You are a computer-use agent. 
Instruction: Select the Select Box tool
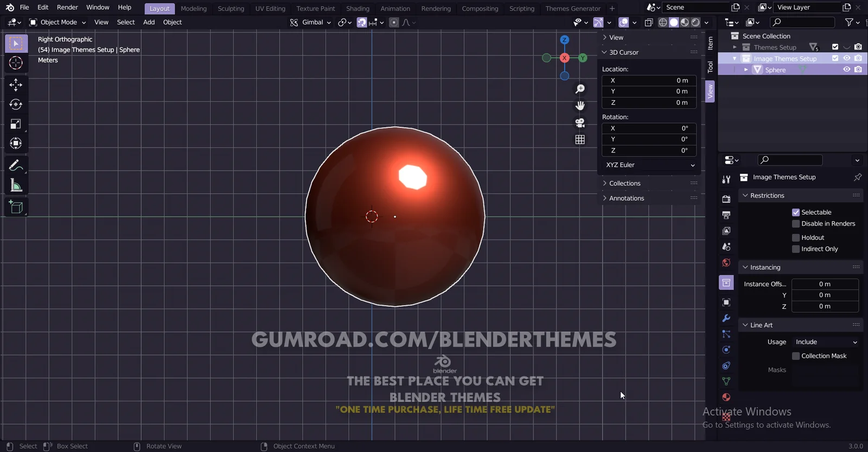(16, 43)
